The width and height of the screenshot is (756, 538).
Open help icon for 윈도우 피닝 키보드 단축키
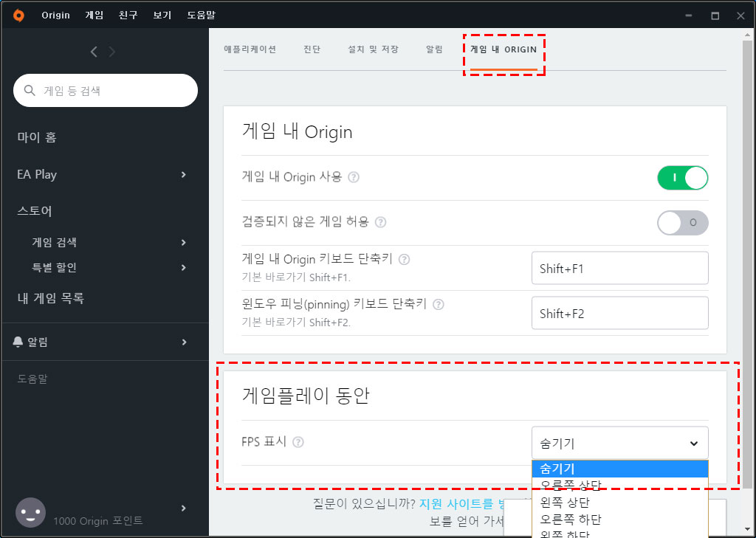click(439, 305)
